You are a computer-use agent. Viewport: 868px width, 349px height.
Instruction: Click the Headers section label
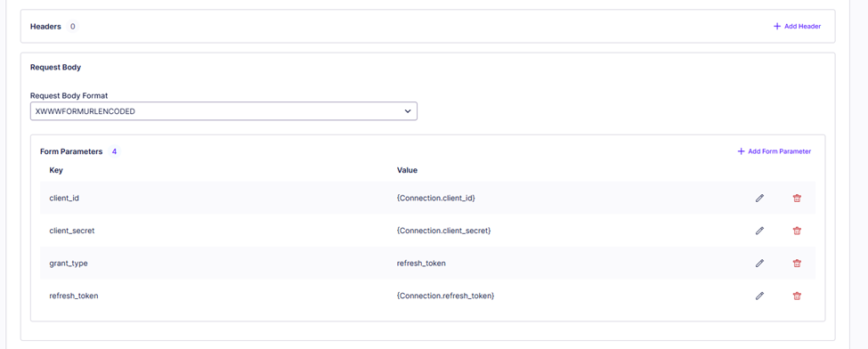tap(45, 26)
